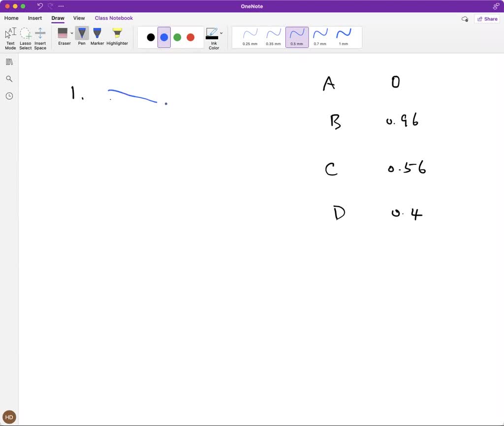Choose the blue ink color
Viewport: 504px width, 426px height.
coord(164,37)
